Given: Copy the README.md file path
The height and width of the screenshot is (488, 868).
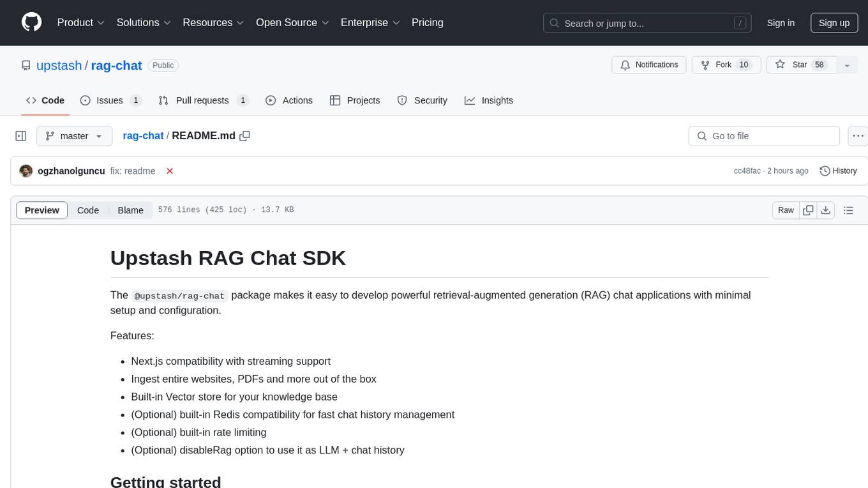Looking at the screenshot, I should point(244,136).
